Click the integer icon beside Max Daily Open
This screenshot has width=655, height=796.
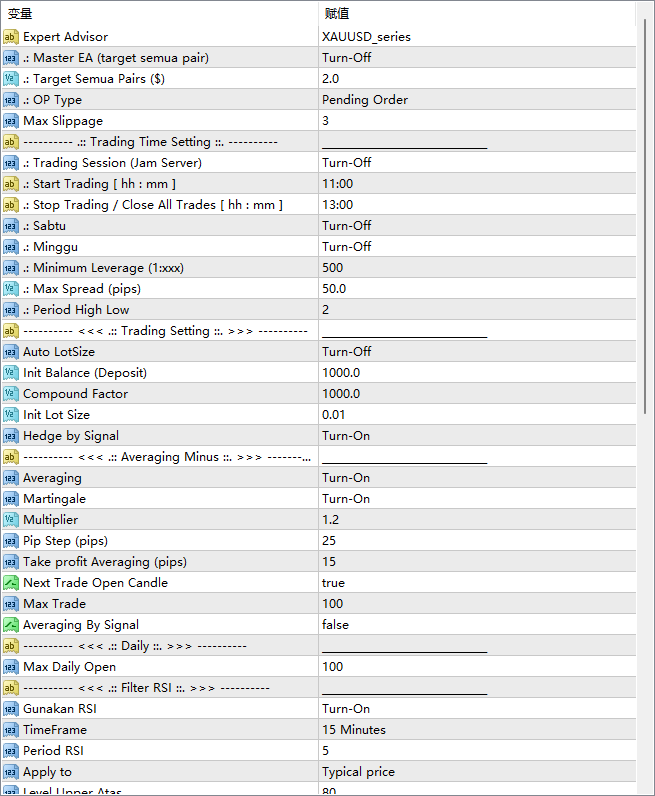(x=11, y=667)
